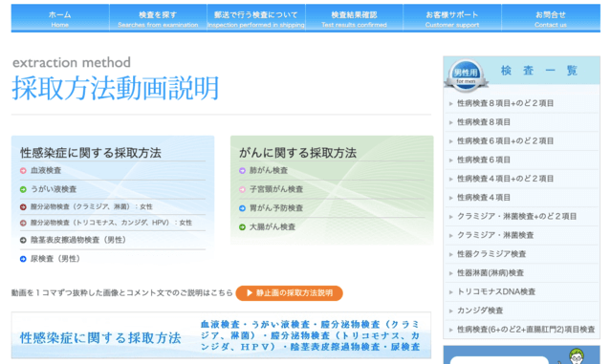The width and height of the screenshot is (611, 364).
Task: Open the 子宮頸がん検査 link
Action: [276, 189]
